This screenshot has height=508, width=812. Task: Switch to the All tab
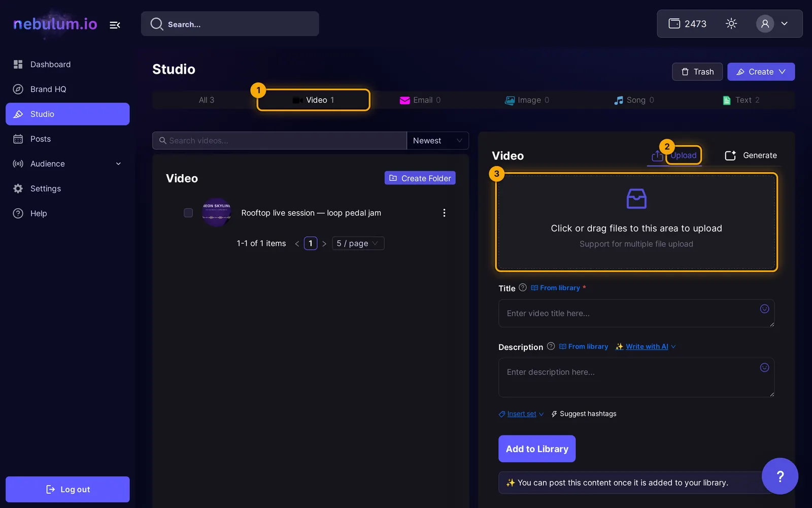207,100
